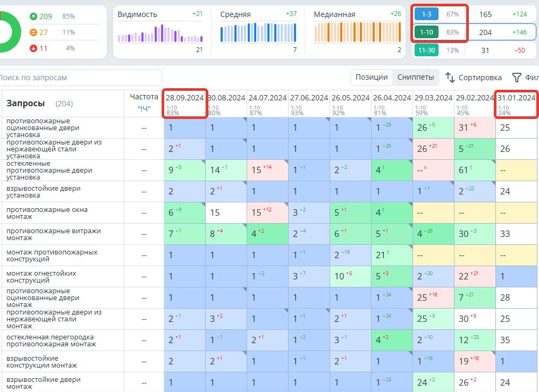Open the Видимость purple bar chart

160,35
